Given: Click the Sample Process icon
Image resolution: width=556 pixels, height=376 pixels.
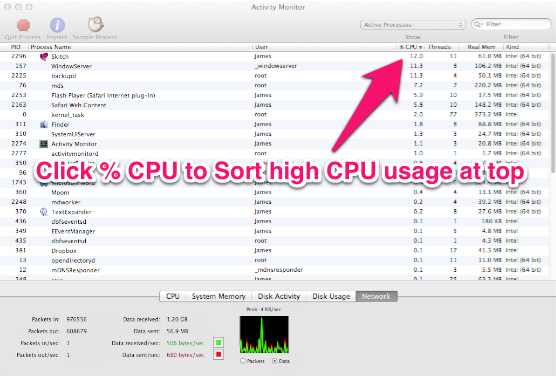Looking at the screenshot, I should pos(95,24).
